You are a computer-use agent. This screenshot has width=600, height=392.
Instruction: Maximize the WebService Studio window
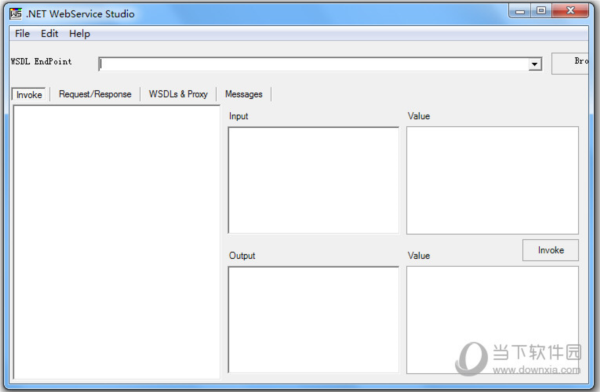click(x=541, y=11)
